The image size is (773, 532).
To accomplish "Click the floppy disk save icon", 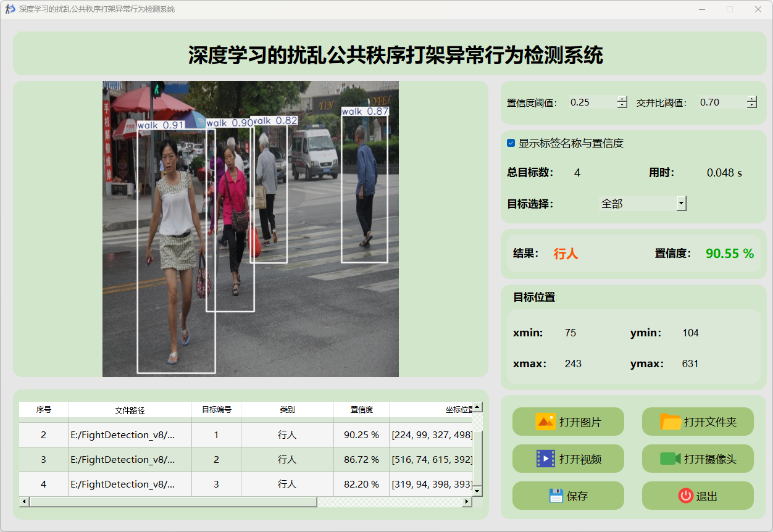I will point(556,496).
